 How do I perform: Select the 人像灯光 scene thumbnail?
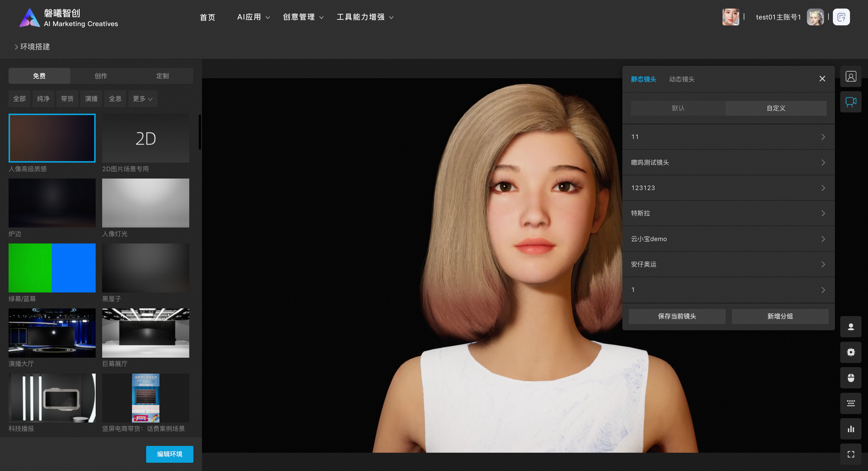(146, 203)
